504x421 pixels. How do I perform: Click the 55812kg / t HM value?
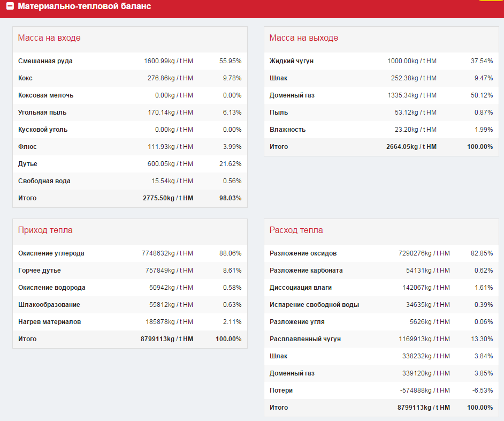(x=171, y=305)
